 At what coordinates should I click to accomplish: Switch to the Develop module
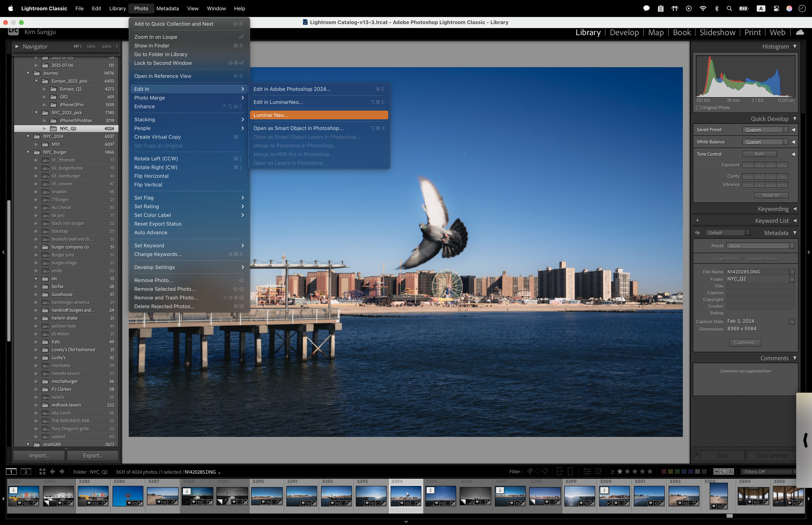pos(624,32)
